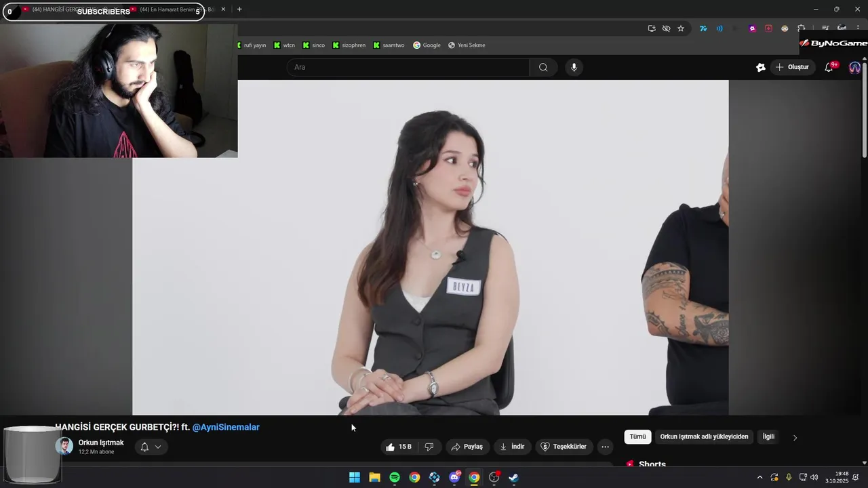Viewport: 868px width, 488px height.
Task: Select the İlgili filter chip
Action: (x=768, y=436)
